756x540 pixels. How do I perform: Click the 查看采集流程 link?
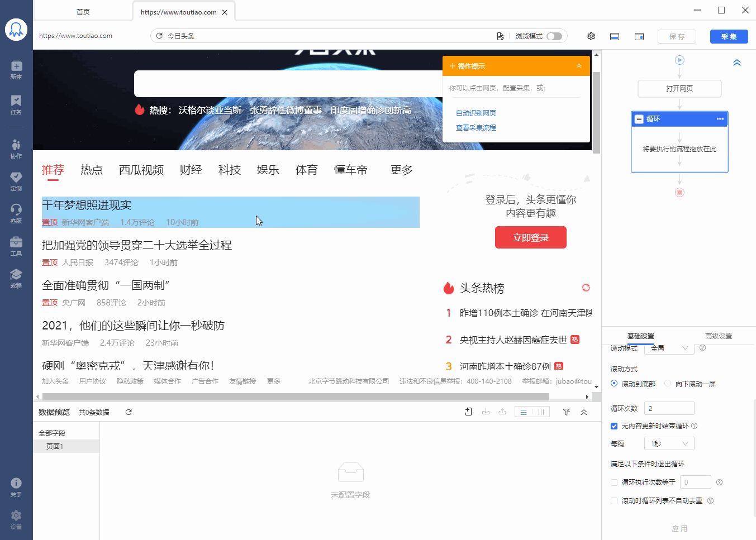tap(476, 127)
